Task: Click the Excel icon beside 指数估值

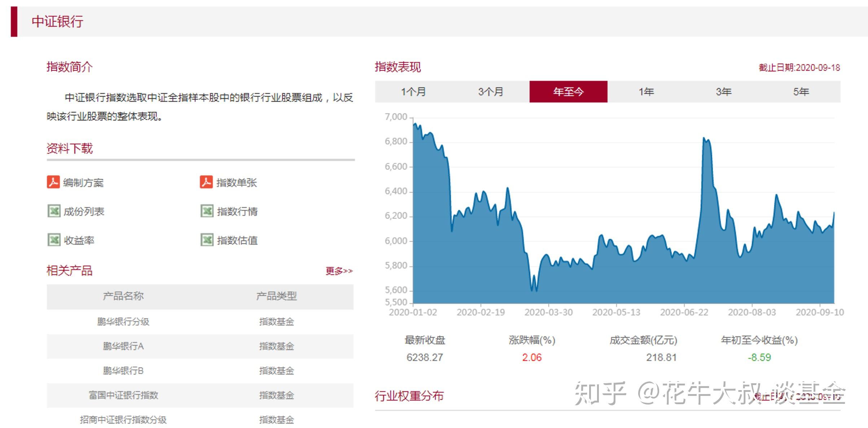Action: point(207,240)
